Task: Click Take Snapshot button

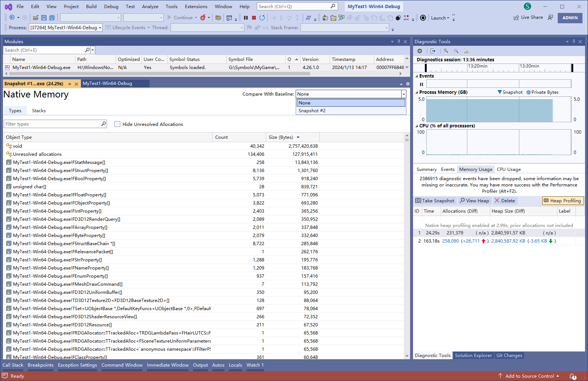Action: click(x=435, y=201)
